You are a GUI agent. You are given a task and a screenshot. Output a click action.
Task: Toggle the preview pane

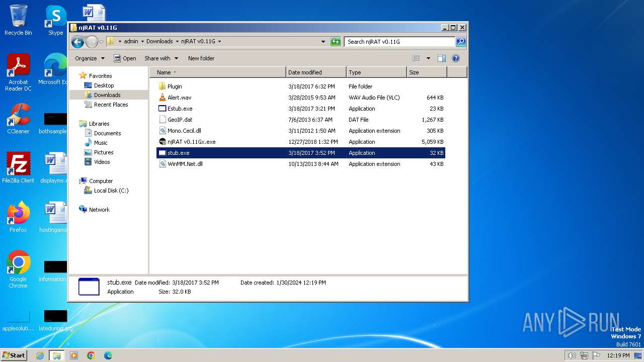(x=441, y=58)
